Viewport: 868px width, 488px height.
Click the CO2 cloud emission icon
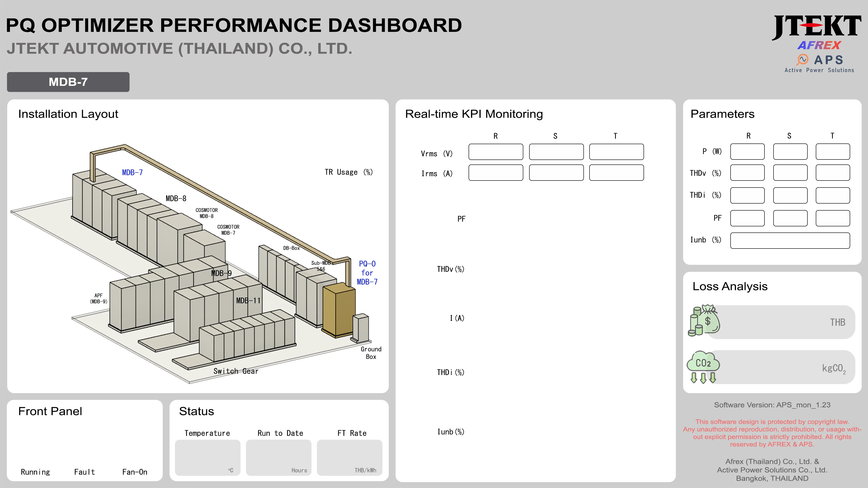pos(703,367)
